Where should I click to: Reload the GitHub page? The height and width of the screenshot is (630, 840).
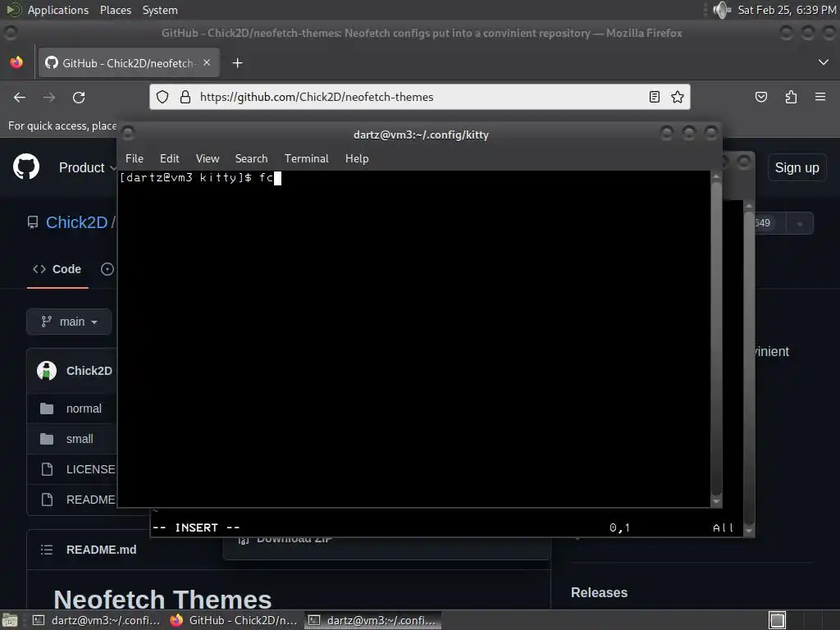(79, 98)
